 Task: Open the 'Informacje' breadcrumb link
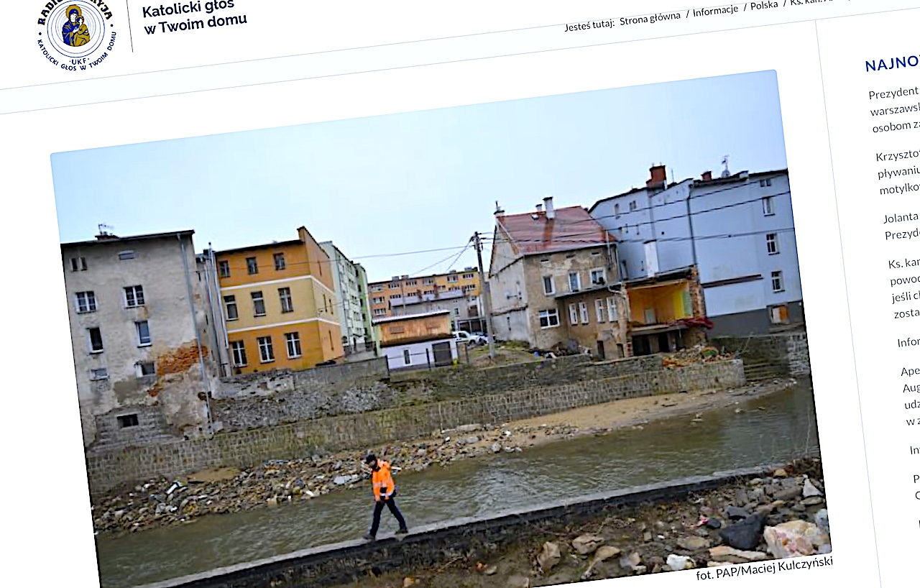[715, 10]
